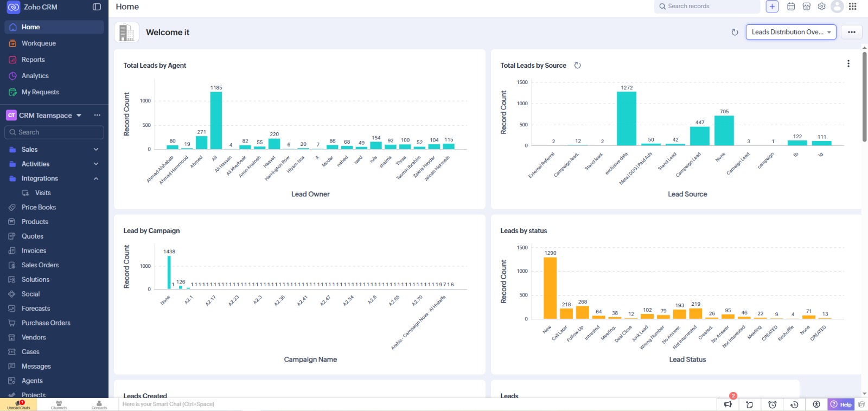Open the settings gear icon
The width and height of the screenshot is (868, 411).
tap(822, 7)
